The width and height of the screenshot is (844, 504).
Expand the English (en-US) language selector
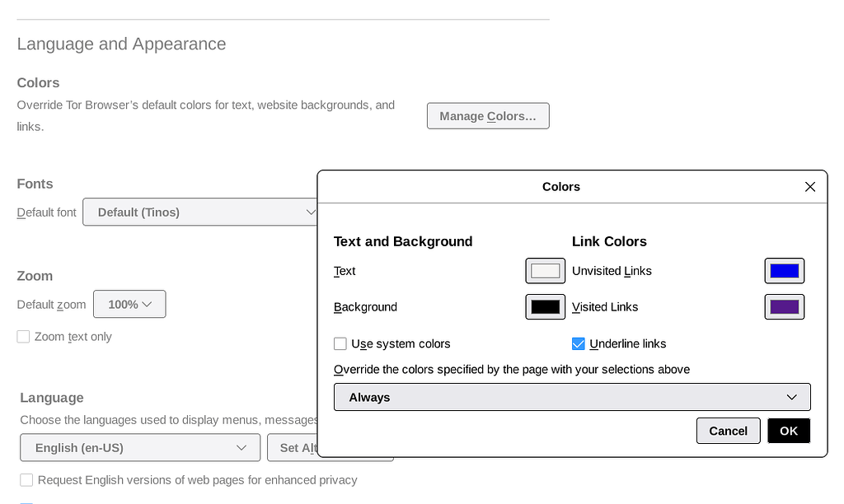tap(140, 447)
